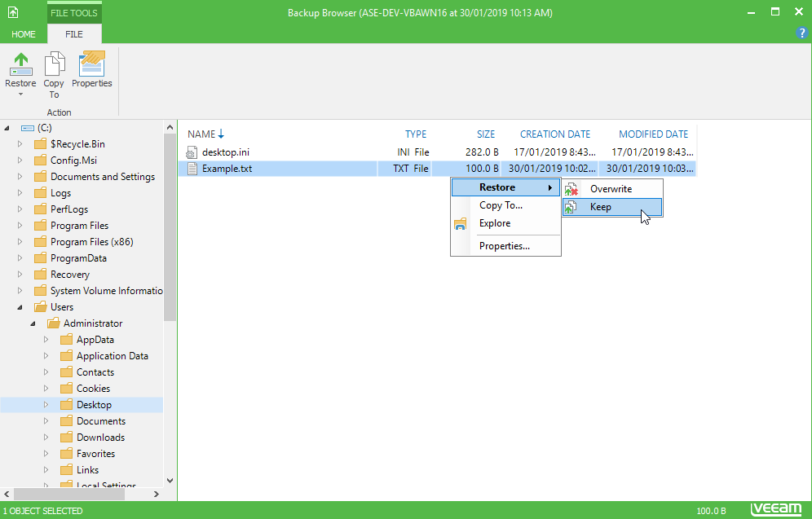Switch to the HOME ribbon tab

tap(24, 34)
